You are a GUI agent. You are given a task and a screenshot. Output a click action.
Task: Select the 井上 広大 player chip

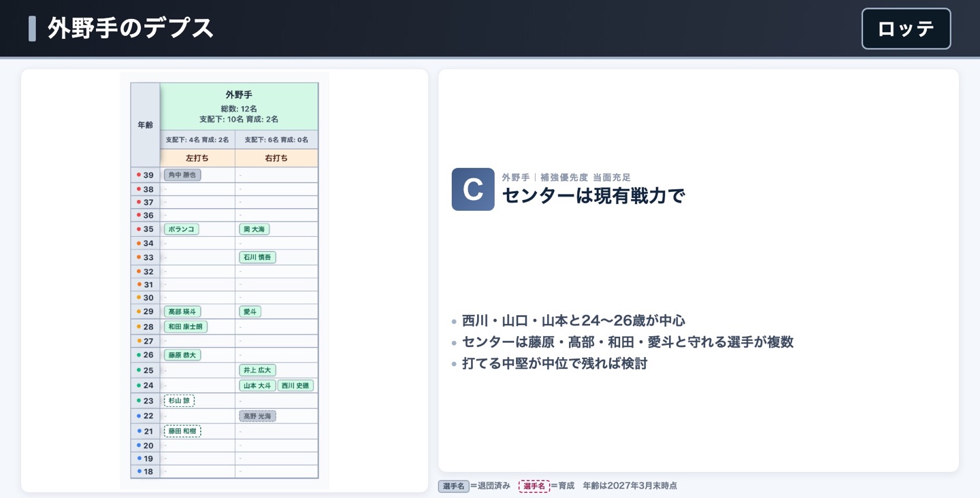[257, 370]
